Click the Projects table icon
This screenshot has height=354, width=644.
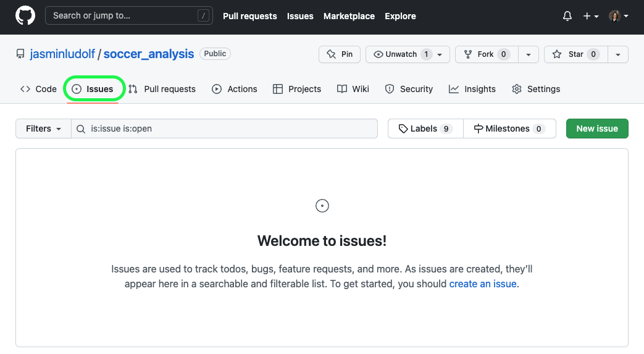[x=278, y=89]
